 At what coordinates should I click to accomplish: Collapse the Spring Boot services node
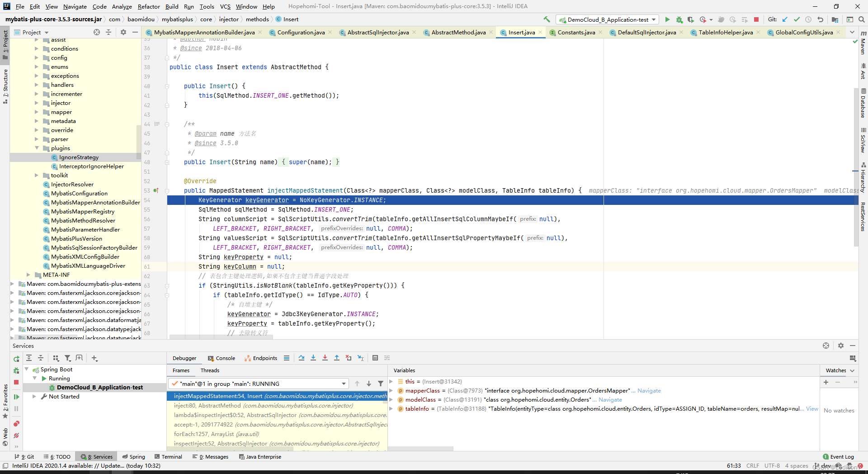(26, 370)
